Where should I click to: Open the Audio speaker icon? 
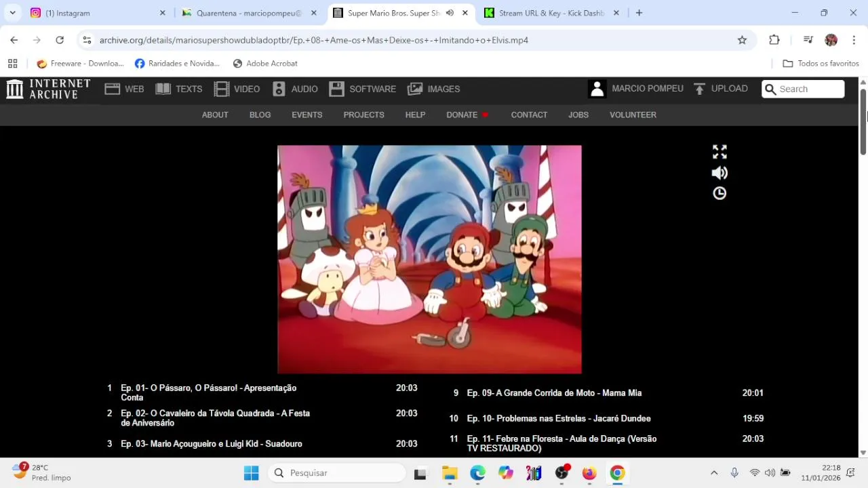[x=279, y=89]
